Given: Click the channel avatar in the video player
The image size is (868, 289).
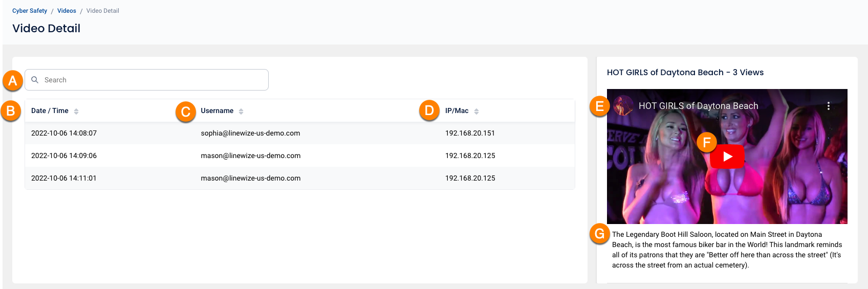Looking at the screenshot, I should tap(623, 106).
